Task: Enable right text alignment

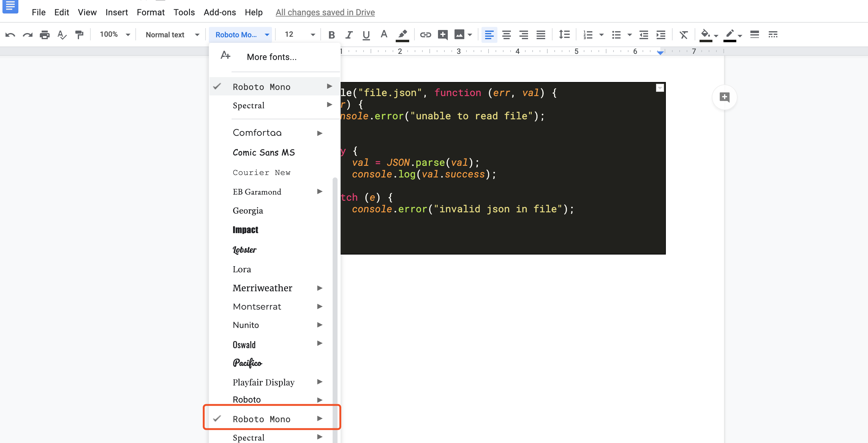Action: tap(524, 35)
